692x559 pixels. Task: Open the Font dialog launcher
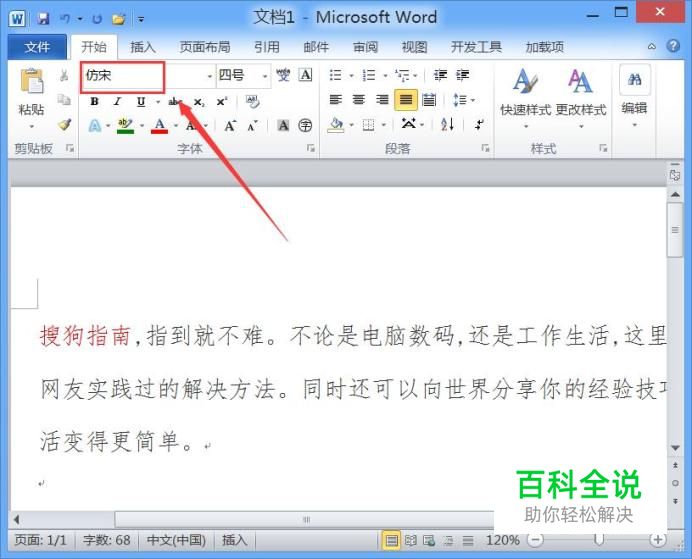pyautogui.click(x=311, y=148)
